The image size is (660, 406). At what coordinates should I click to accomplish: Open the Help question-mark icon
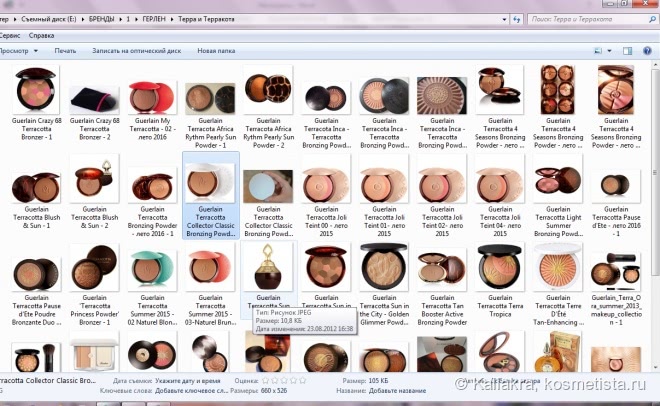point(647,51)
